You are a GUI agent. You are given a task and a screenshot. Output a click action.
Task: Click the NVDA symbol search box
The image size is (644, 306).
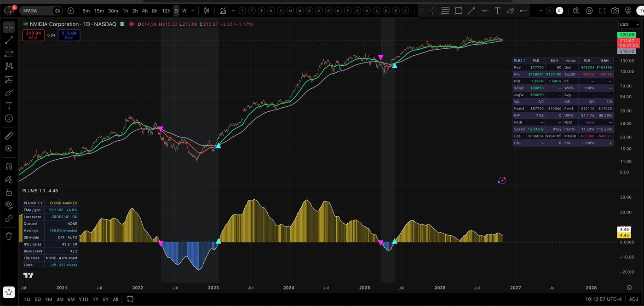[x=41, y=11]
